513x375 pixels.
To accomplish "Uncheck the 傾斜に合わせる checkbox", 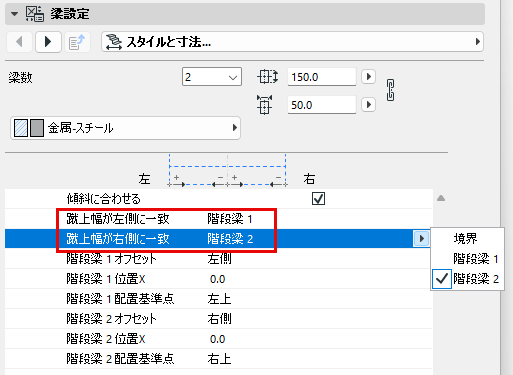I will click(318, 199).
